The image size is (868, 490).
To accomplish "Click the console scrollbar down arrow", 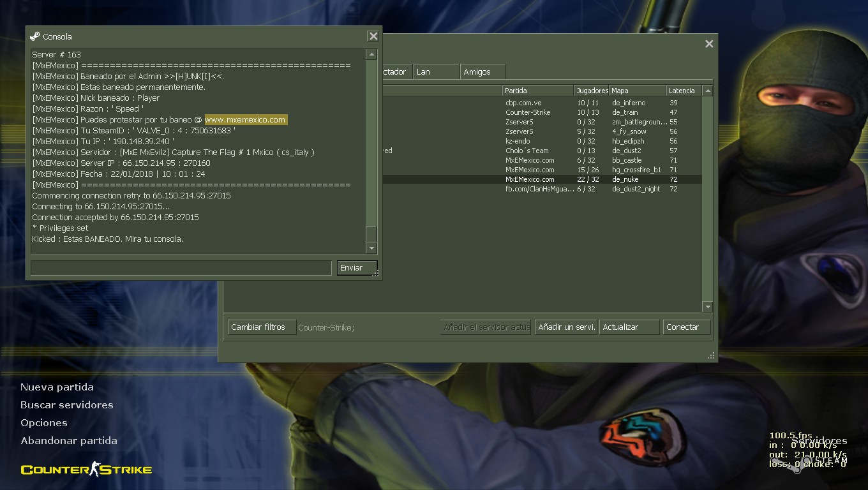I will [371, 248].
